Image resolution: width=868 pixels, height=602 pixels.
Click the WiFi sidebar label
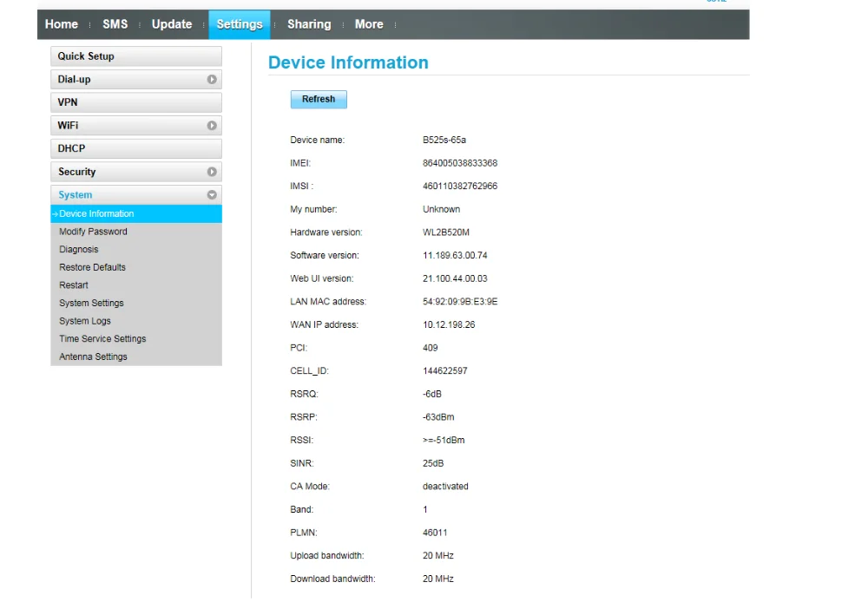[x=68, y=126]
